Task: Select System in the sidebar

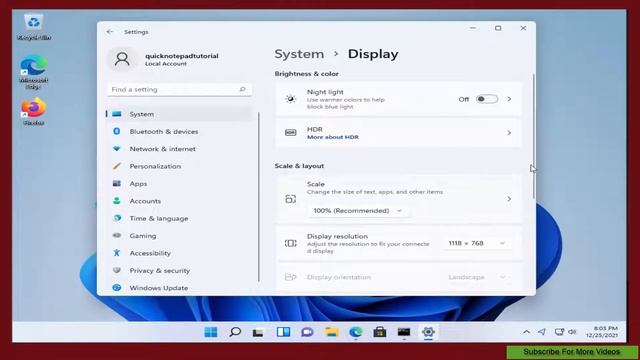Action: [179, 114]
